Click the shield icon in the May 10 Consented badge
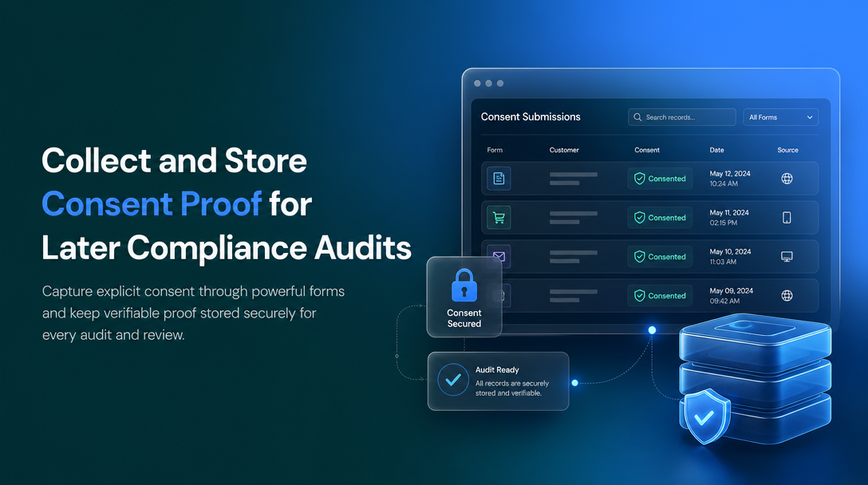 click(639, 256)
